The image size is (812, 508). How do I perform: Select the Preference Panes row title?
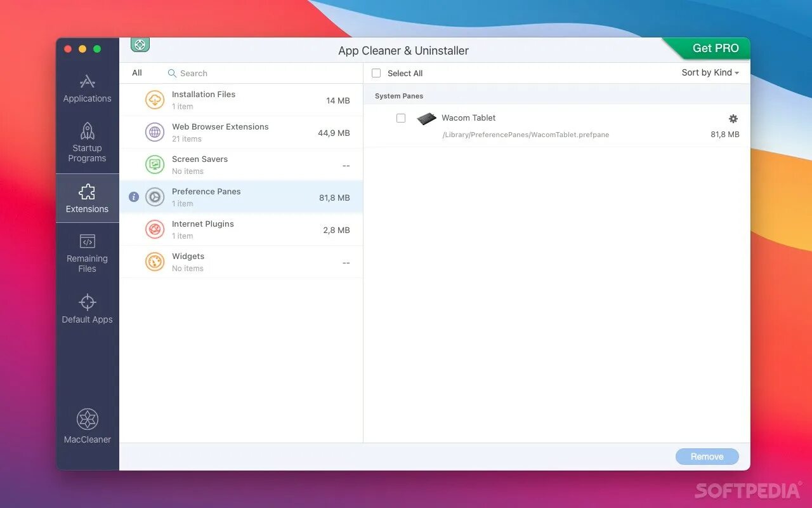tap(206, 192)
